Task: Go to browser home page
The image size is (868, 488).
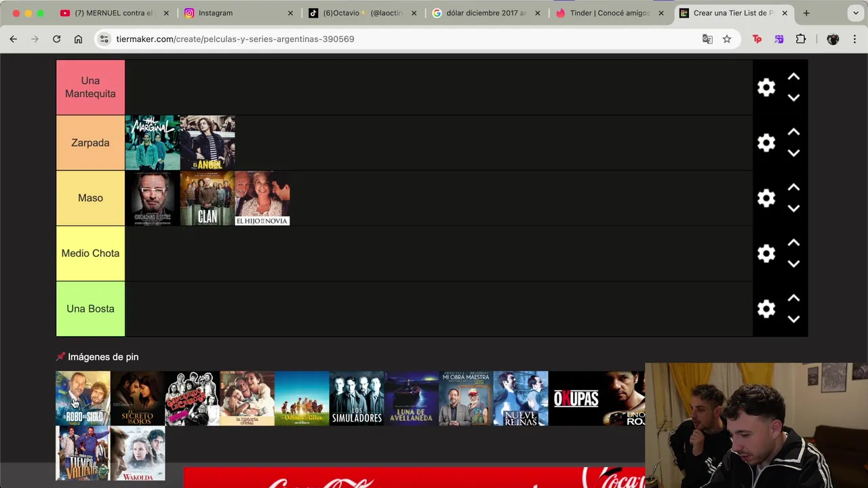Action: click(x=79, y=39)
